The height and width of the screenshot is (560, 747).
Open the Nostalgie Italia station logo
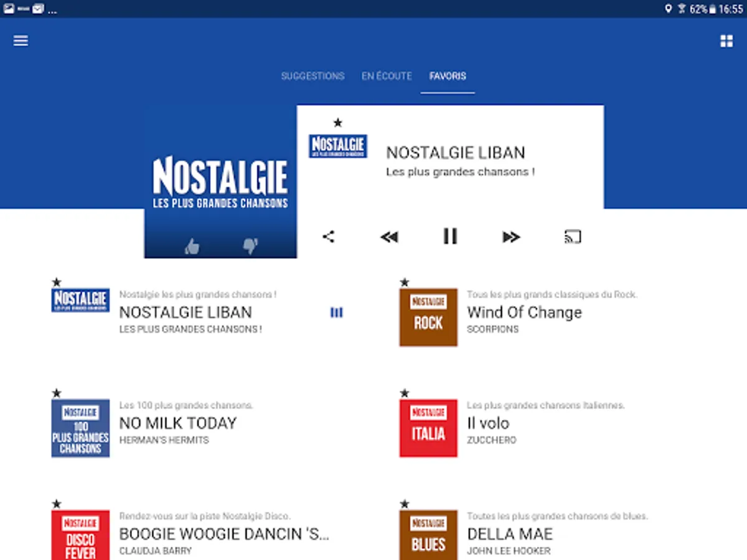pyautogui.click(x=428, y=428)
